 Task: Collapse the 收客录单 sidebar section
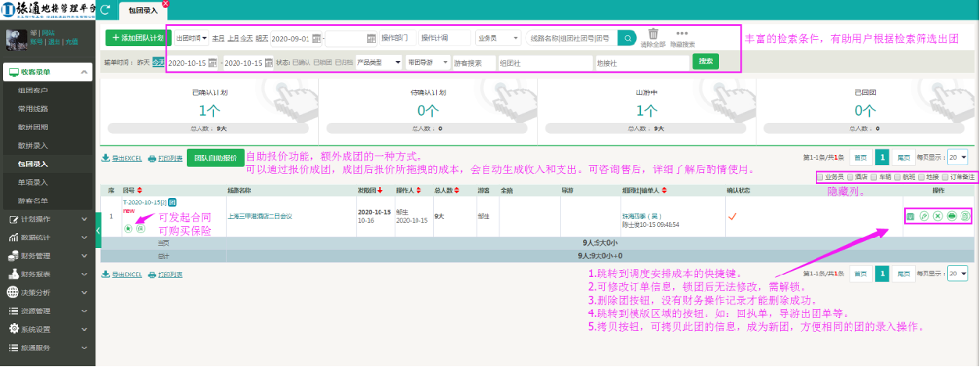pos(47,73)
